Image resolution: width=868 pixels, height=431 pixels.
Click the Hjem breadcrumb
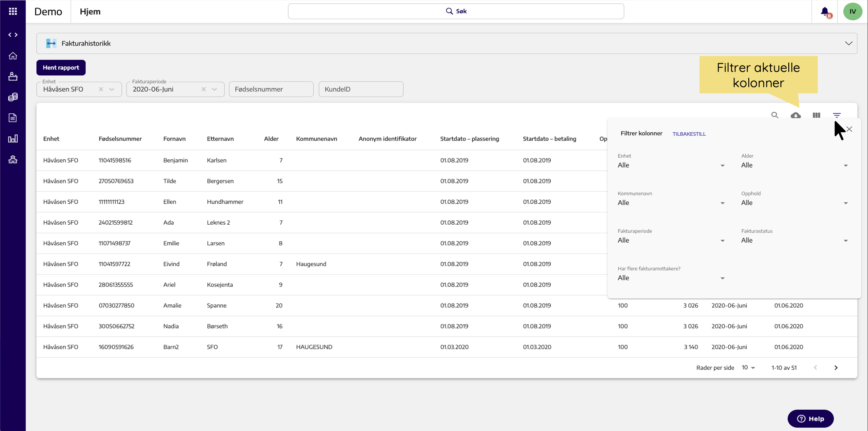tap(90, 12)
